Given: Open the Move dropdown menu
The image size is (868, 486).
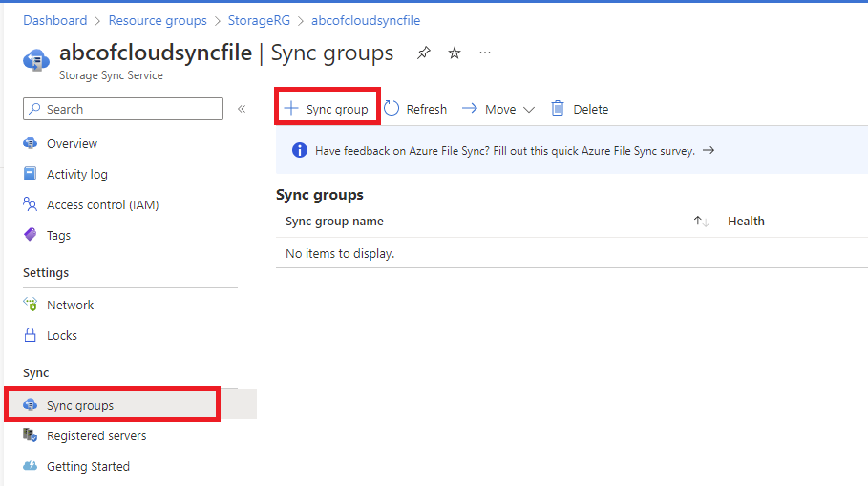Looking at the screenshot, I should [x=498, y=109].
